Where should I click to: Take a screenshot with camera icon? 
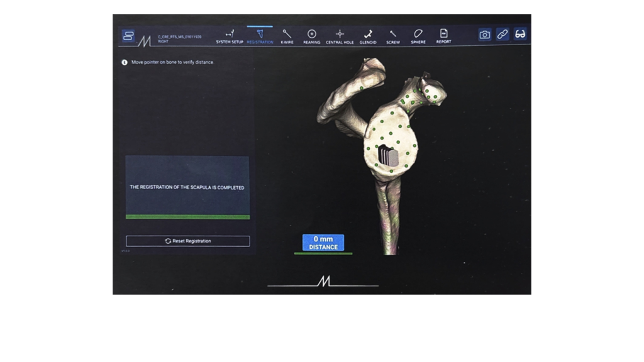485,35
